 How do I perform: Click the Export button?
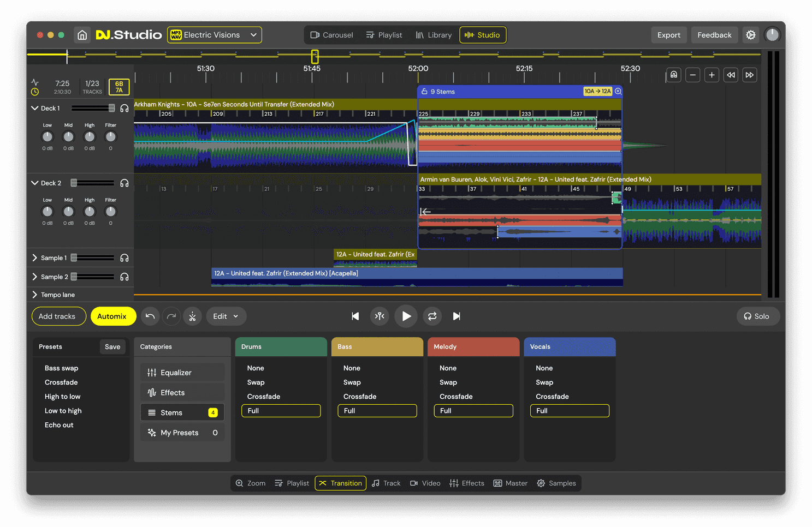[668, 35]
